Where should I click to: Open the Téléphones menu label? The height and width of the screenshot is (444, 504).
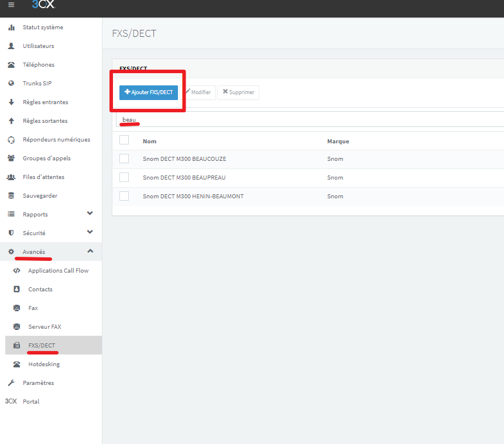(x=39, y=64)
